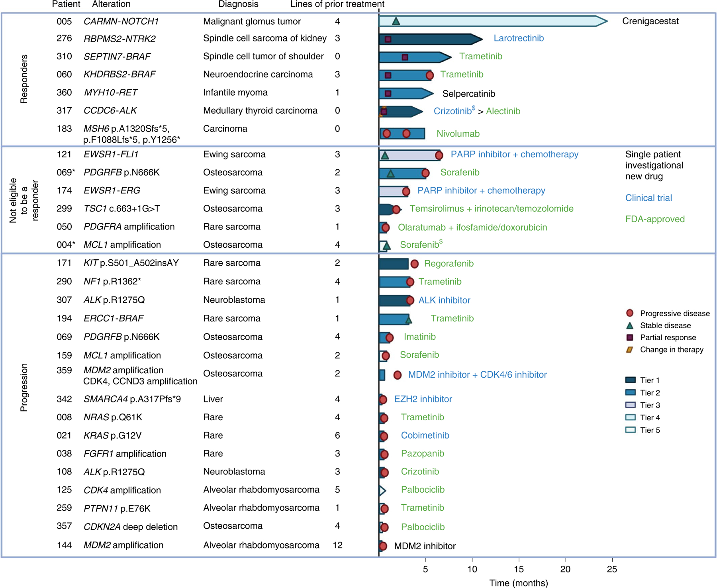Select the stable disease triangle in the Sorafenib 069* bar
The width and height of the screenshot is (717, 588).
click(391, 173)
